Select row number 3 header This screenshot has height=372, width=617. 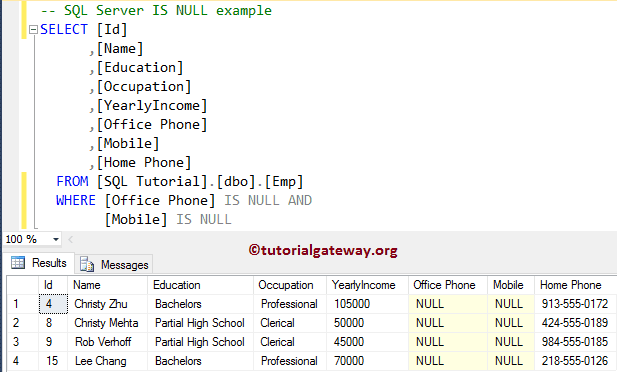coord(23,342)
